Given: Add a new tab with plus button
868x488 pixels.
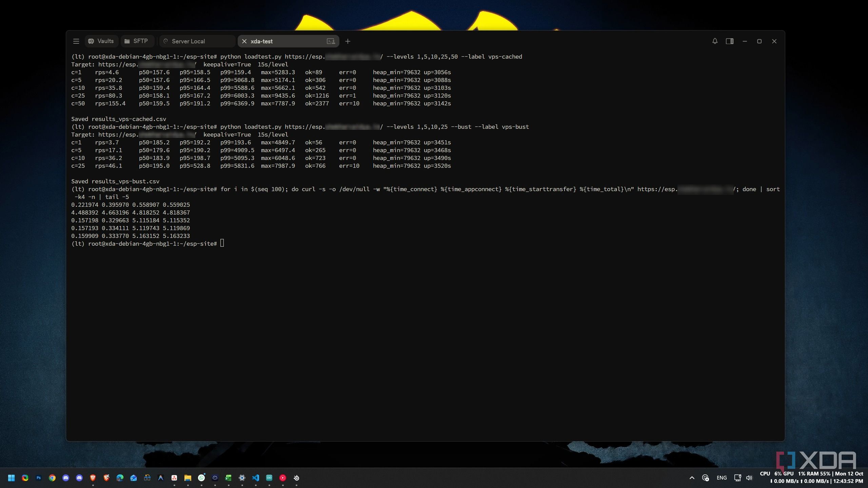Looking at the screenshot, I should coord(348,41).
